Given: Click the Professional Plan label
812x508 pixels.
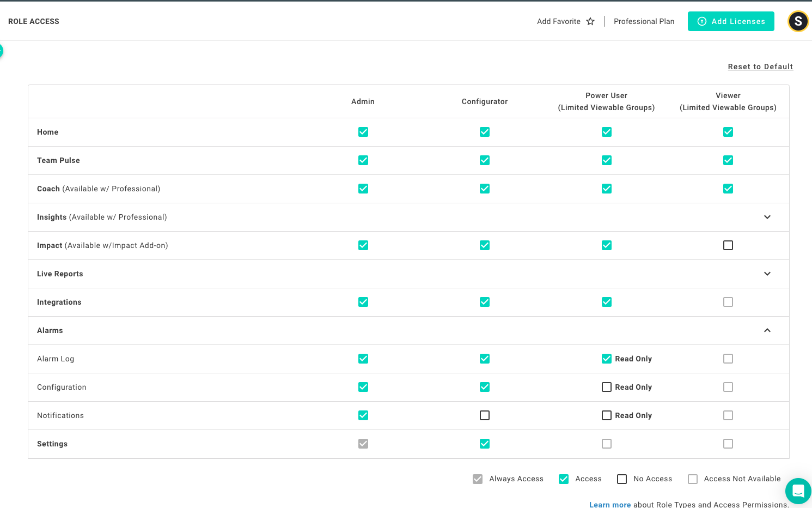Looking at the screenshot, I should 644,21.
